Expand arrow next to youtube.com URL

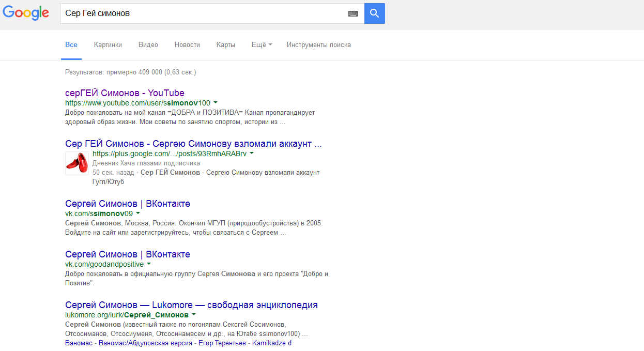coord(216,102)
